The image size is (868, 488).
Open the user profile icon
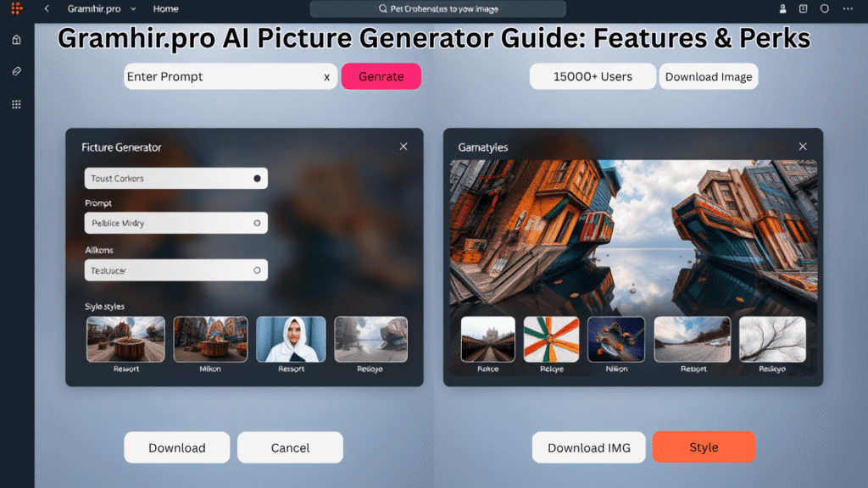pyautogui.click(x=782, y=8)
